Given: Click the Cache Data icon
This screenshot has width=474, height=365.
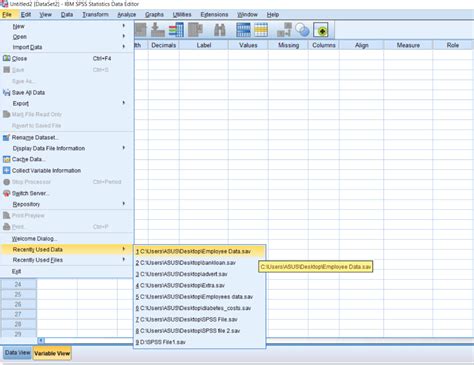Looking at the screenshot, I should tap(6, 159).
